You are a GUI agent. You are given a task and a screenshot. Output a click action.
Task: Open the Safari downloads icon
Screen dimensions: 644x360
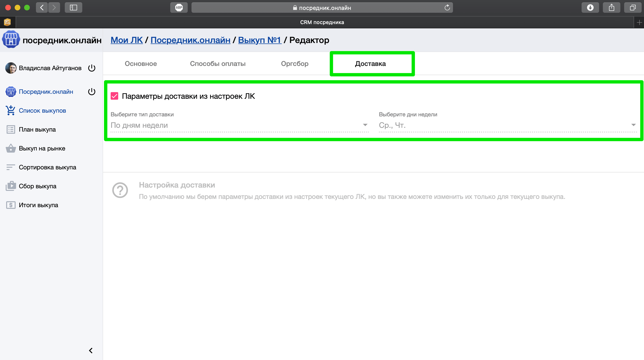pos(590,8)
